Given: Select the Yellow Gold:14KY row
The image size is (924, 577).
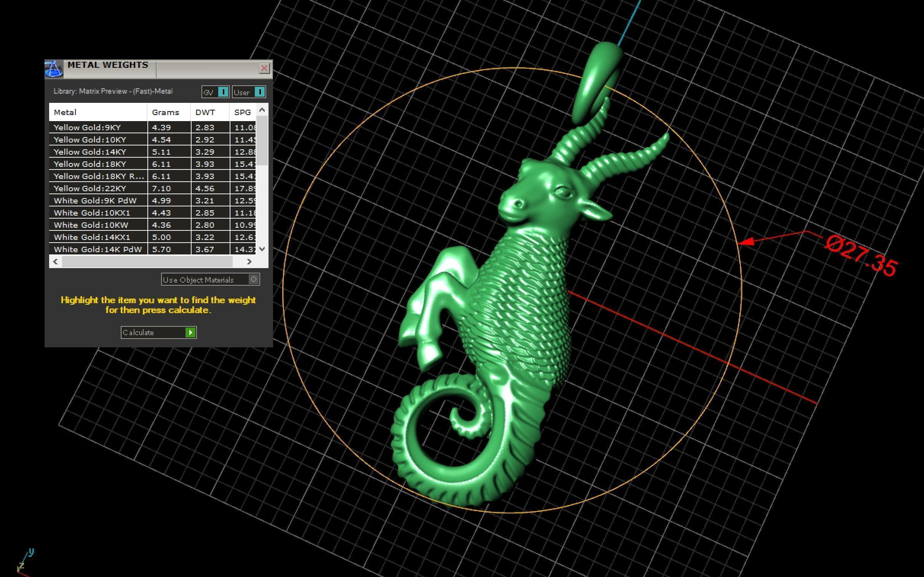Looking at the screenshot, I should 153,152.
